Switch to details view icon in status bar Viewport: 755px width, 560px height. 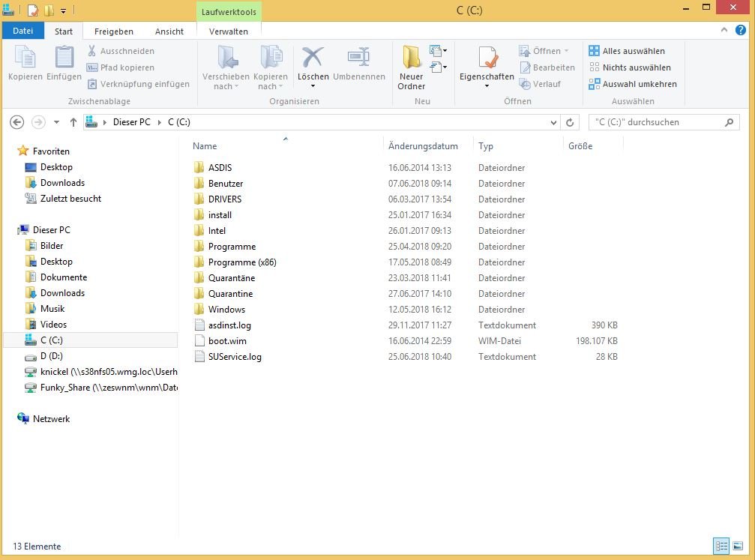(721, 546)
